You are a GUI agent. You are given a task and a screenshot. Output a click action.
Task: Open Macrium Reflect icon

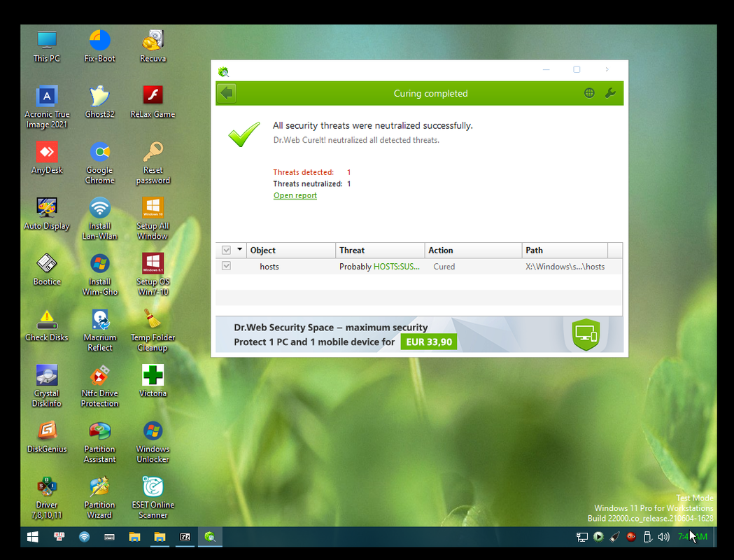[99, 330]
